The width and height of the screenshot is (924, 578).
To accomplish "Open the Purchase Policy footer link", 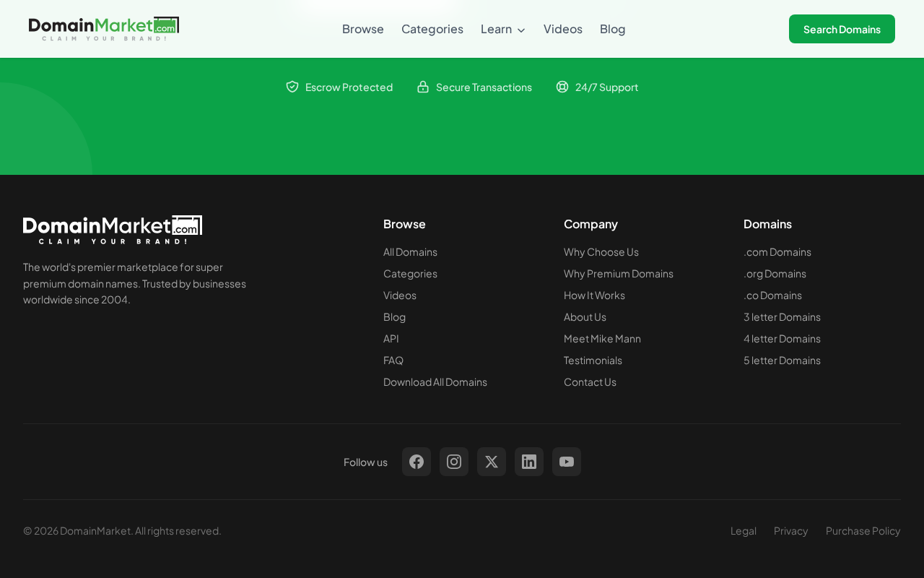I will click(x=863, y=531).
